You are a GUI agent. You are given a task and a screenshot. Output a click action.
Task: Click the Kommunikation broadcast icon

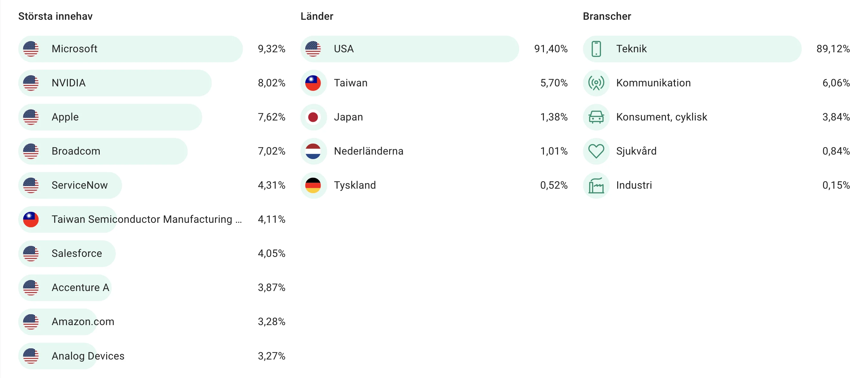(x=596, y=83)
